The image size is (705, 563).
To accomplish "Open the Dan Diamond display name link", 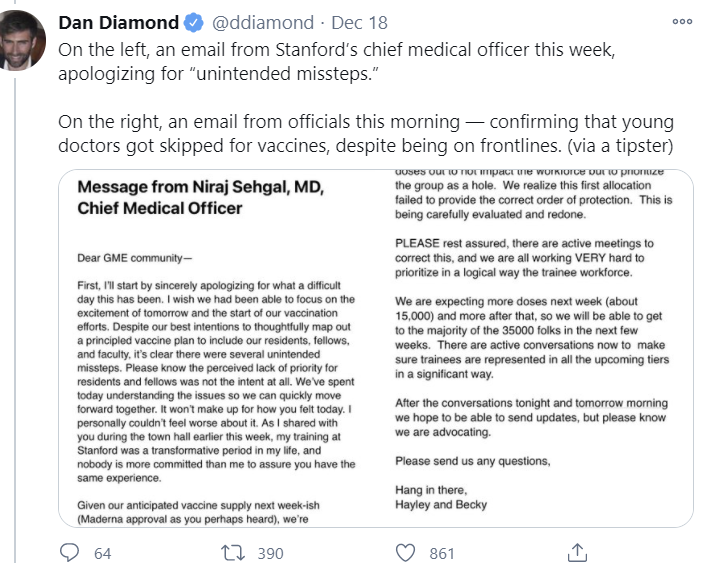I will (x=120, y=23).
